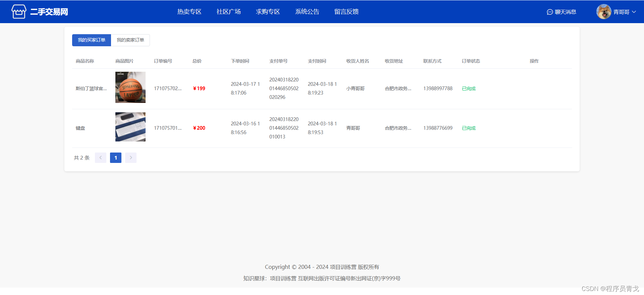Open 求购专区 in the navigation bar

coord(268,12)
